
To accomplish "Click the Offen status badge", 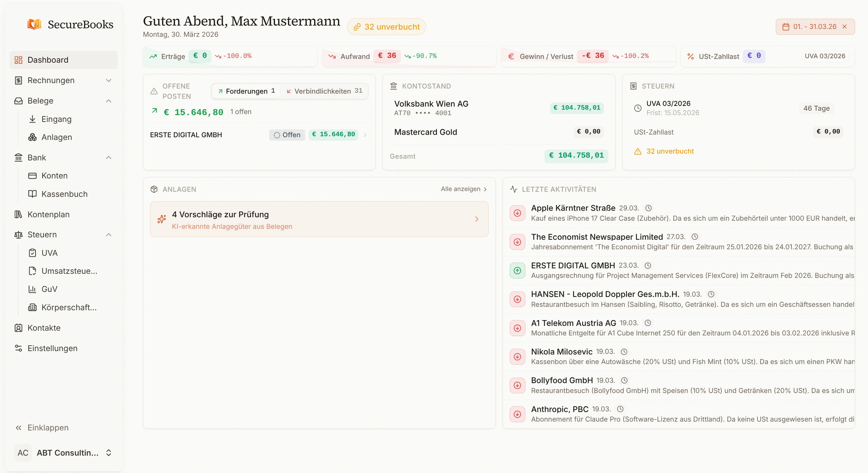I will tap(287, 135).
